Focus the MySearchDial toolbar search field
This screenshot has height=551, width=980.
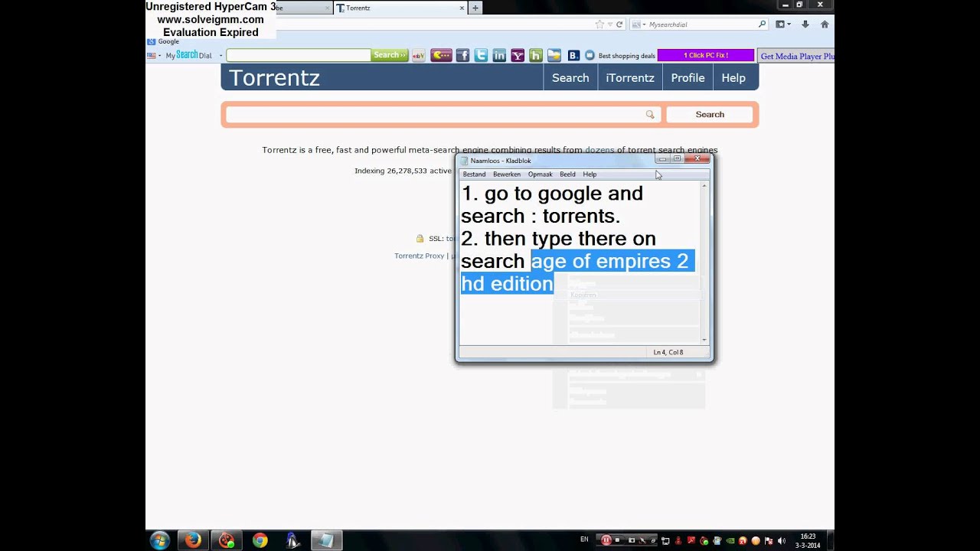pos(299,55)
